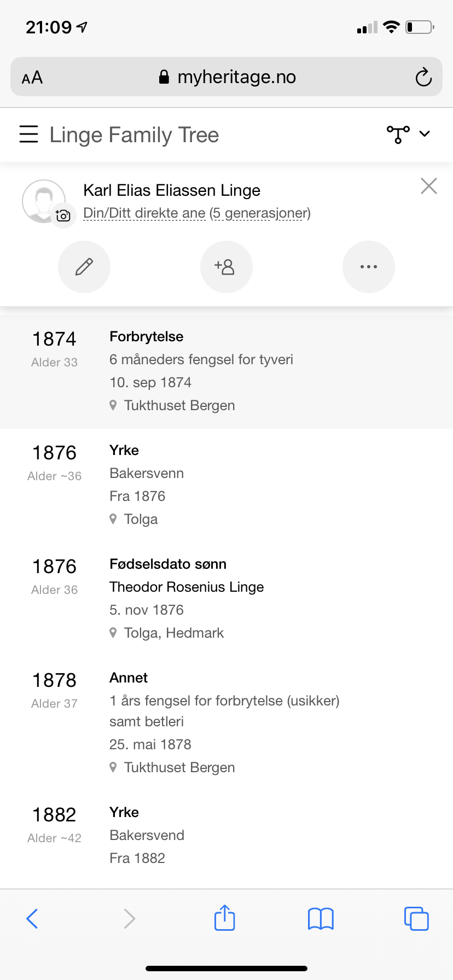Open the hamburger menu beside Linge Family Tree
Screen dimensions: 453x980
[29, 134]
